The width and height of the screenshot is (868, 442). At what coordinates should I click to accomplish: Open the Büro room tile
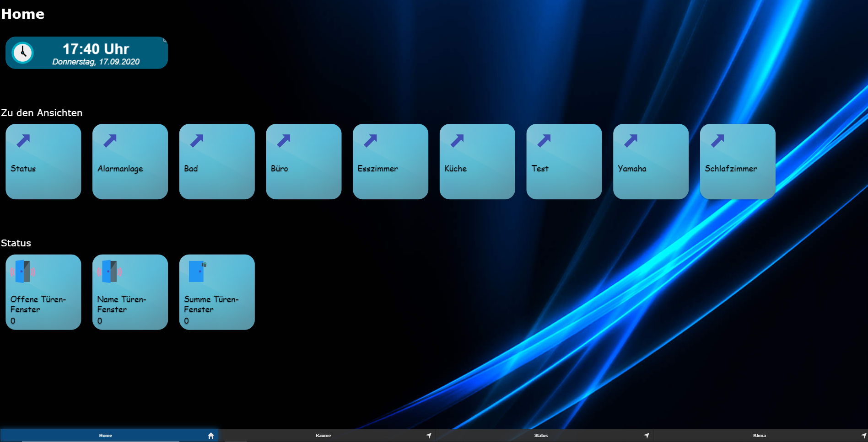tap(304, 161)
